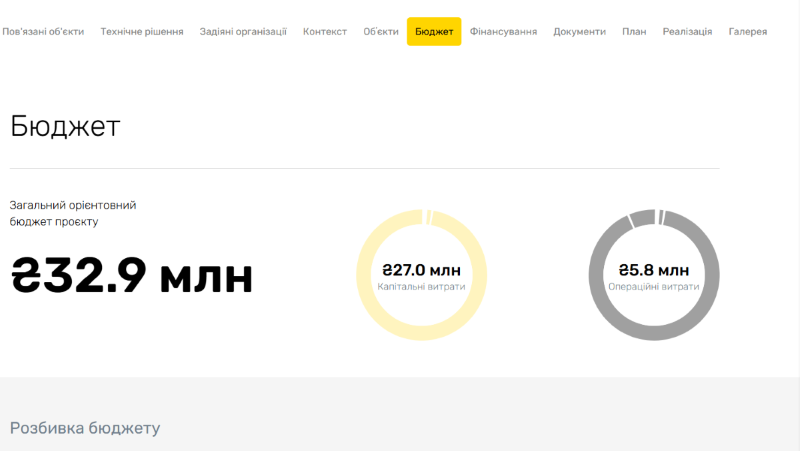Open the Пов'язані об'єкти tab

(43, 32)
